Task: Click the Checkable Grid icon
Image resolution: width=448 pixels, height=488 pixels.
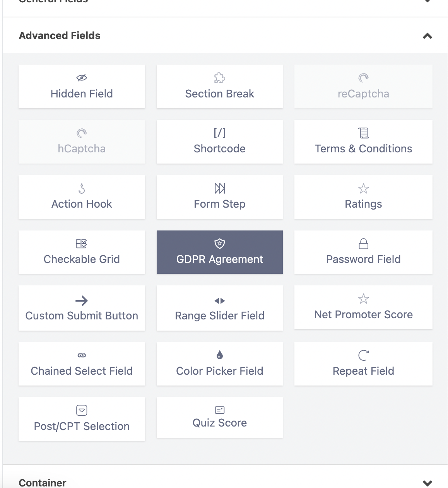Action: click(x=82, y=244)
